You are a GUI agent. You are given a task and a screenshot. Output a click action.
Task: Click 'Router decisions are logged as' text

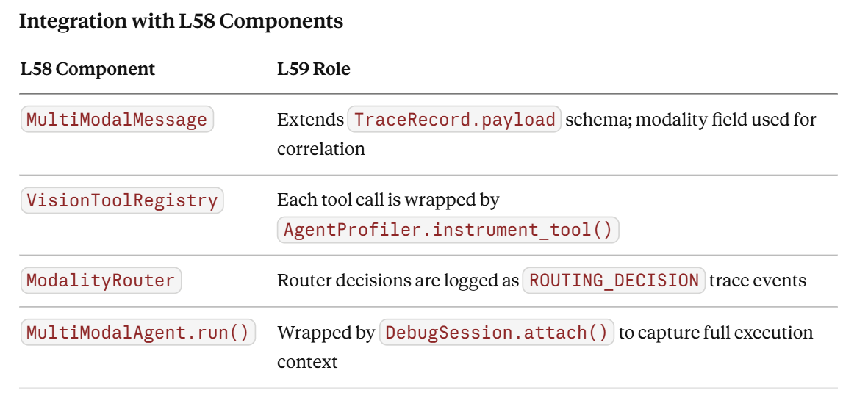pyautogui.click(x=398, y=281)
